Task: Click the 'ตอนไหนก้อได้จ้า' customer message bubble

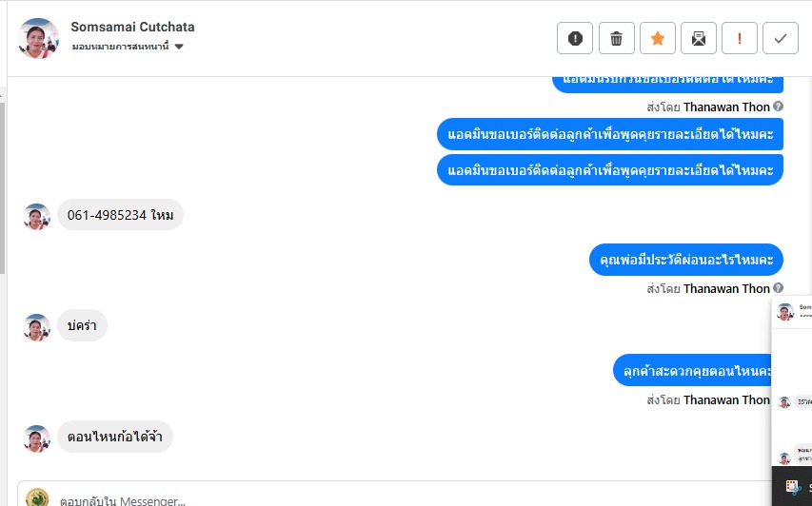Action: tap(115, 438)
